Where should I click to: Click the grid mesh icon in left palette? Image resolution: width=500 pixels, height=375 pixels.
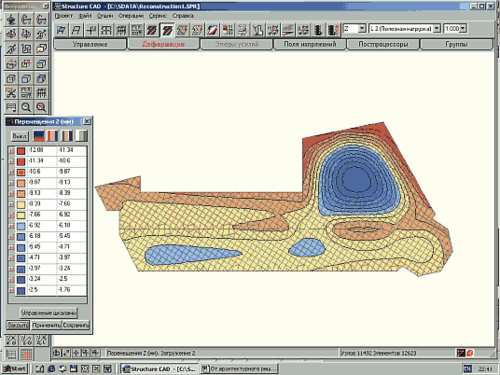41,92
